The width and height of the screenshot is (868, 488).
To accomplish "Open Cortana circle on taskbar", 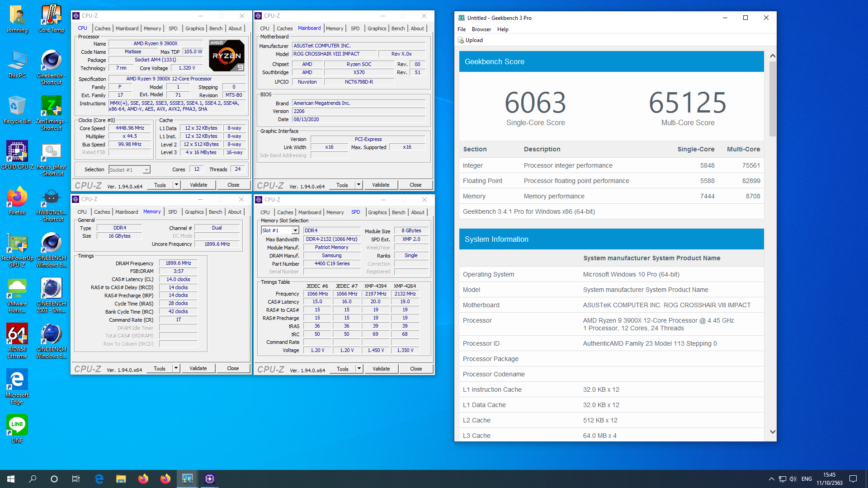I will click(54, 479).
